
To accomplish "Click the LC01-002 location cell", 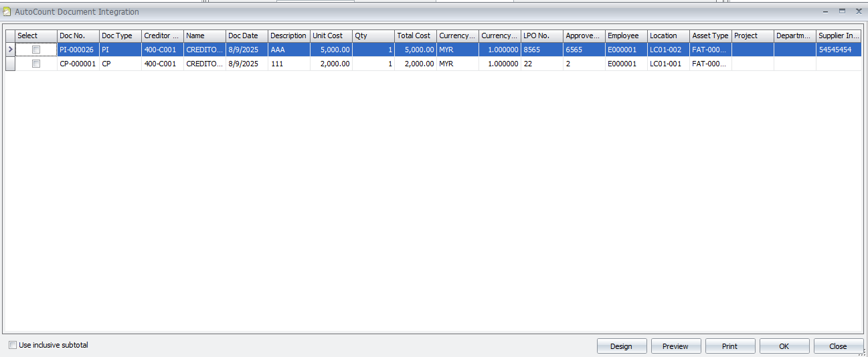I will click(669, 50).
